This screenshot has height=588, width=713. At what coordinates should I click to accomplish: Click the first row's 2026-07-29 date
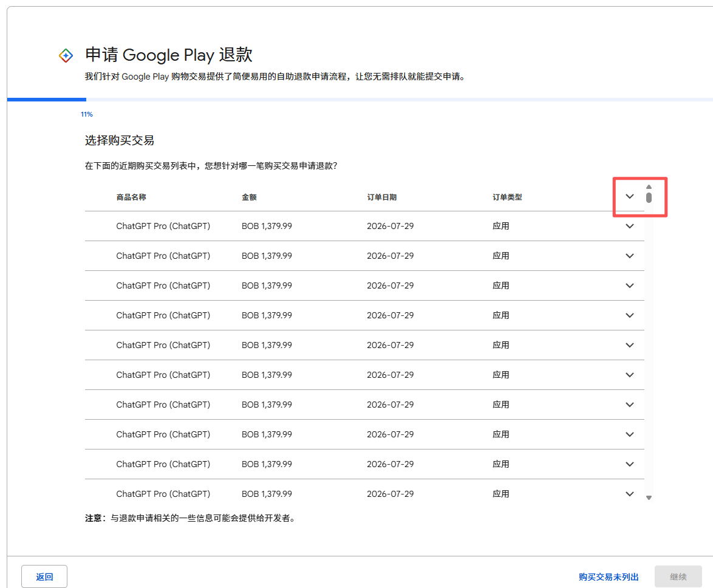pos(390,226)
